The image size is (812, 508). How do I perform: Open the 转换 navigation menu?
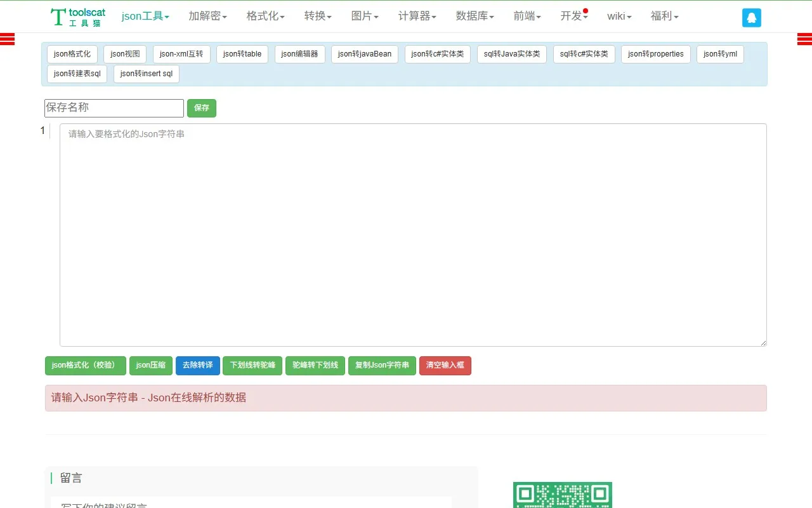pyautogui.click(x=318, y=17)
